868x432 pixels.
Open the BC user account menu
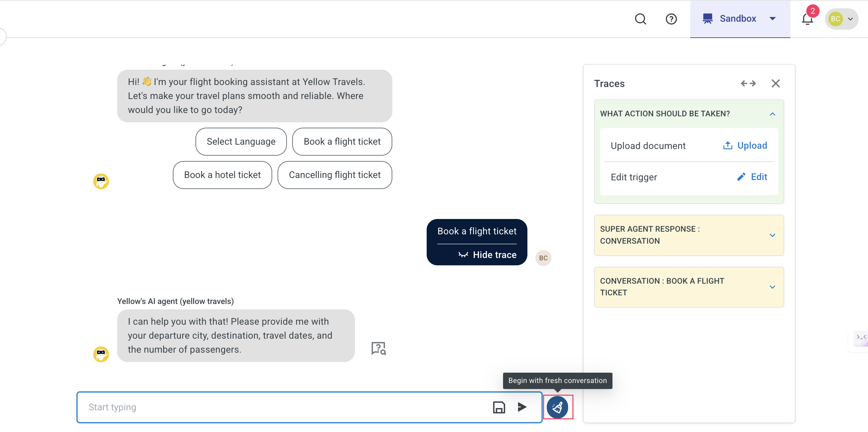click(x=841, y=19)
